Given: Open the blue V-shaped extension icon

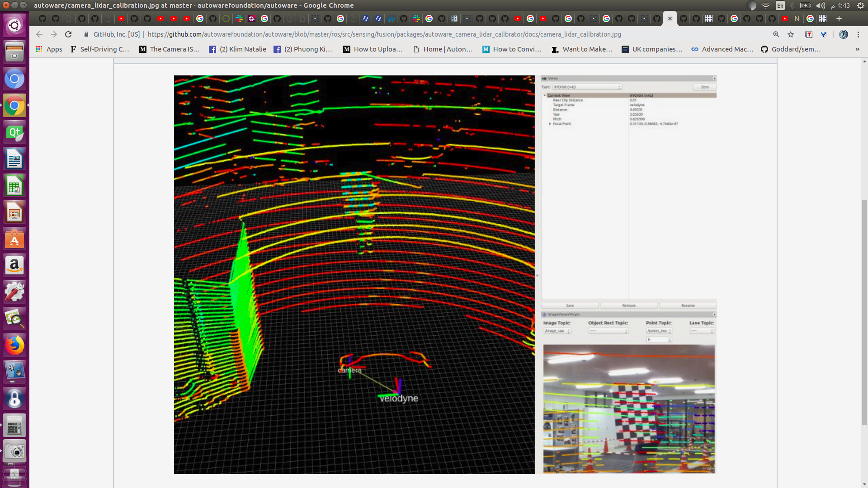Looking at the screenshot, I should point(824,34).
